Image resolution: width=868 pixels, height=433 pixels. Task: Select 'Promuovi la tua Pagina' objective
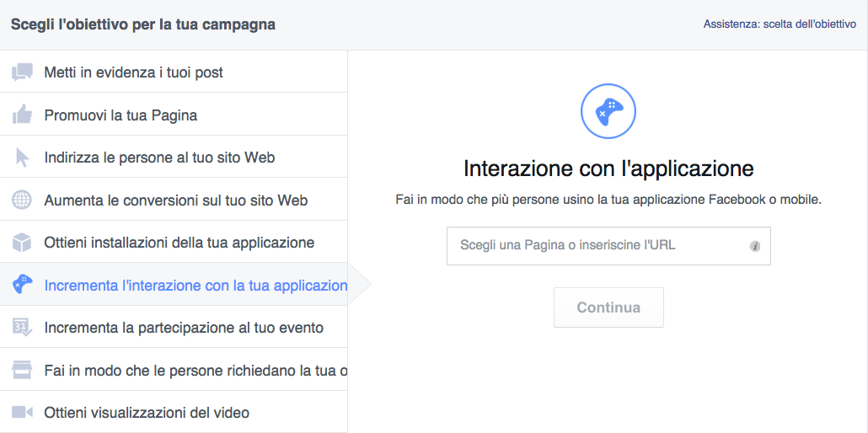click(121, 115)
